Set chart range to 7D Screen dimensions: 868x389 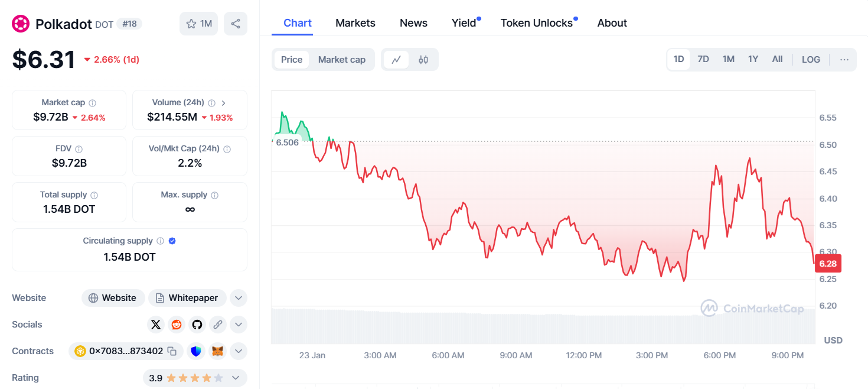pyautogui.click(x=703, y=59)
